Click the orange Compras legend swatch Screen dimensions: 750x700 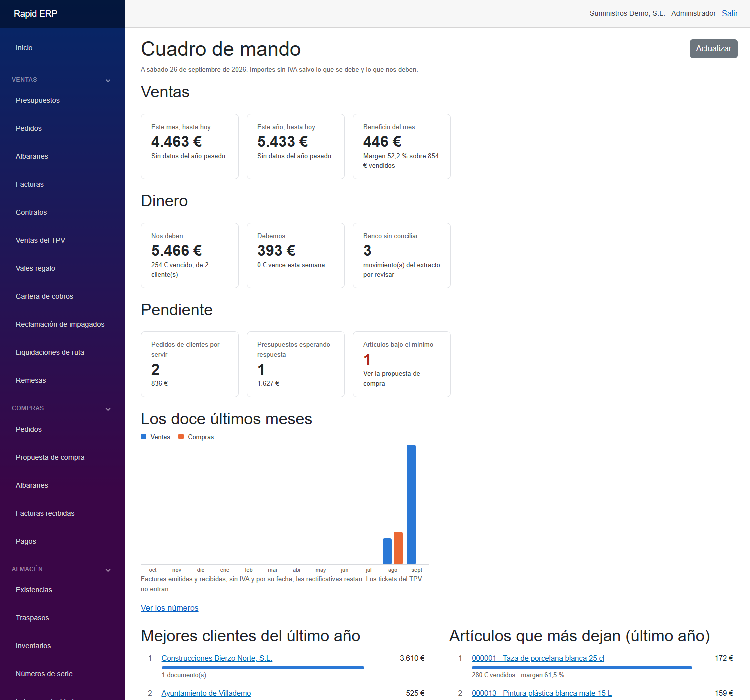pos(181,437)
